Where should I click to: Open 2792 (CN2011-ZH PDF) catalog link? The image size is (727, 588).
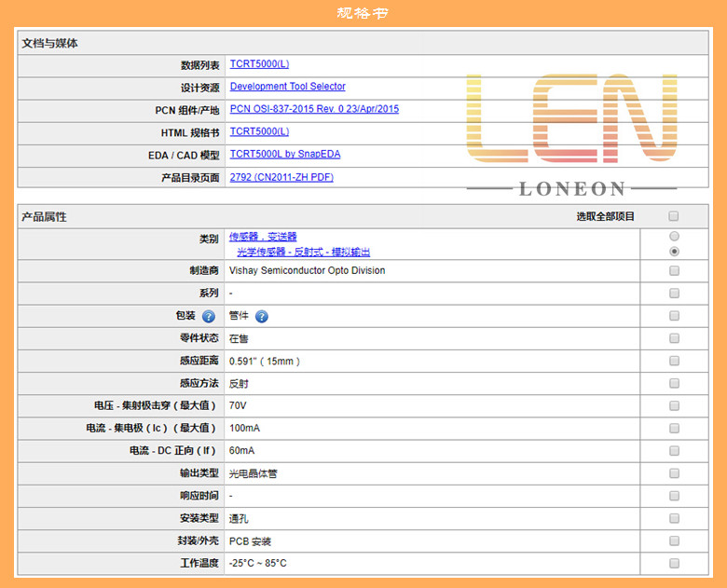tap(281, 177)
